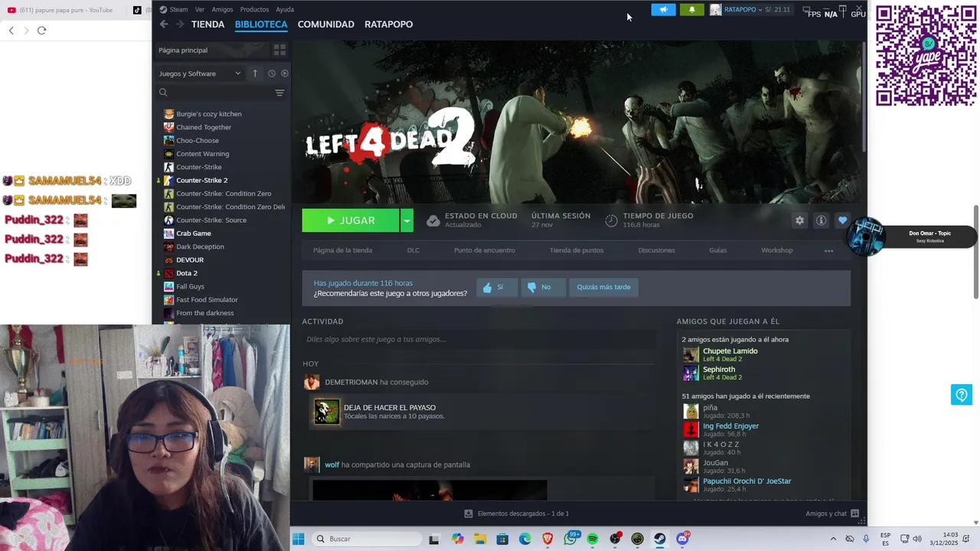This screenshot has height=551, width=980.
Task: Click the ready-to-play filter icon
Action: tap(284, 73)
